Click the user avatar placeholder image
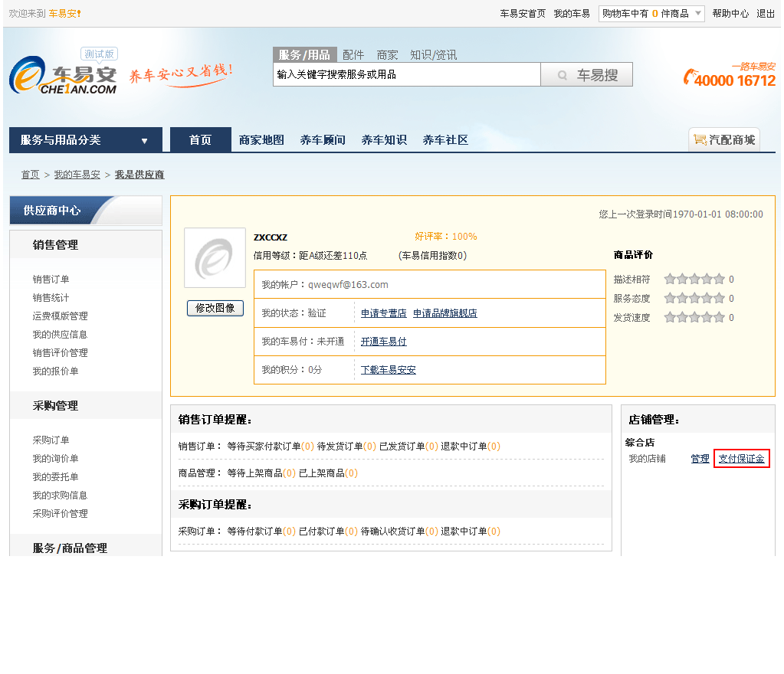This screenshot has width=784, height=674. (215, 258)
